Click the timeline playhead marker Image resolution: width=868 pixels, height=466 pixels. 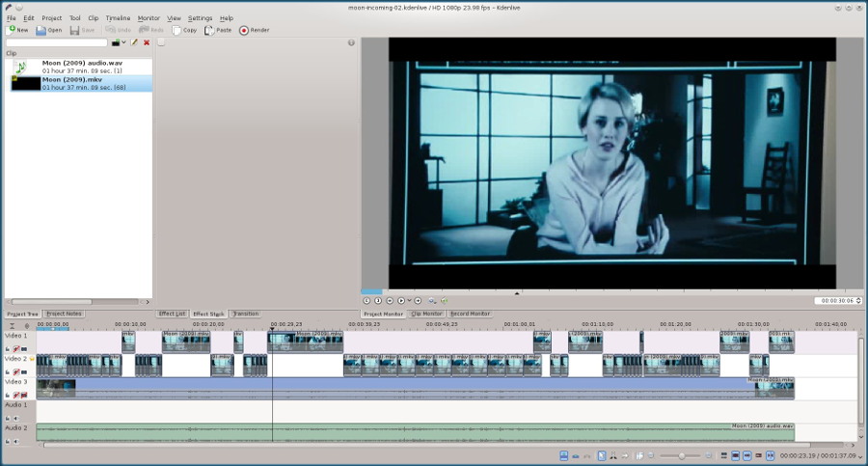click(x=272, y=329)
